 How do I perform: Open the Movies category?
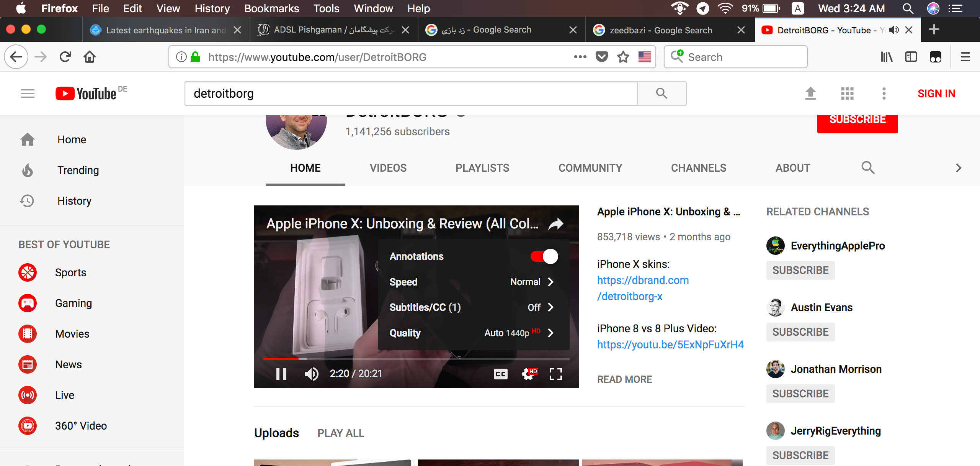pyautogui.click(x=92, y=334)
